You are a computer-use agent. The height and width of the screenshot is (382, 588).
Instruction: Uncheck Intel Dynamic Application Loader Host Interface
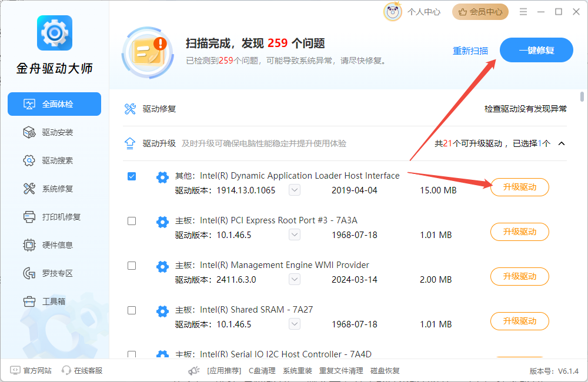pyautogui.click(x=132, y=176)
